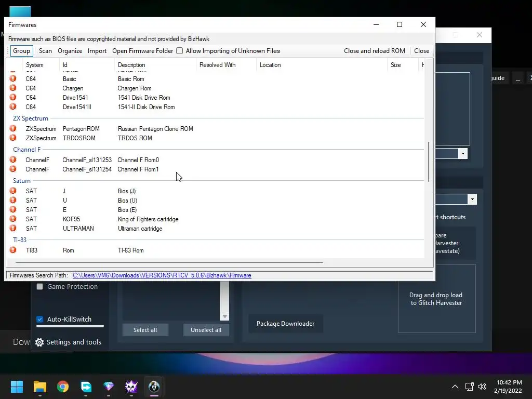Click the status icon for Drive1541 row
Image resolution: width=532 pixels, height=399 pixels.
13,97
